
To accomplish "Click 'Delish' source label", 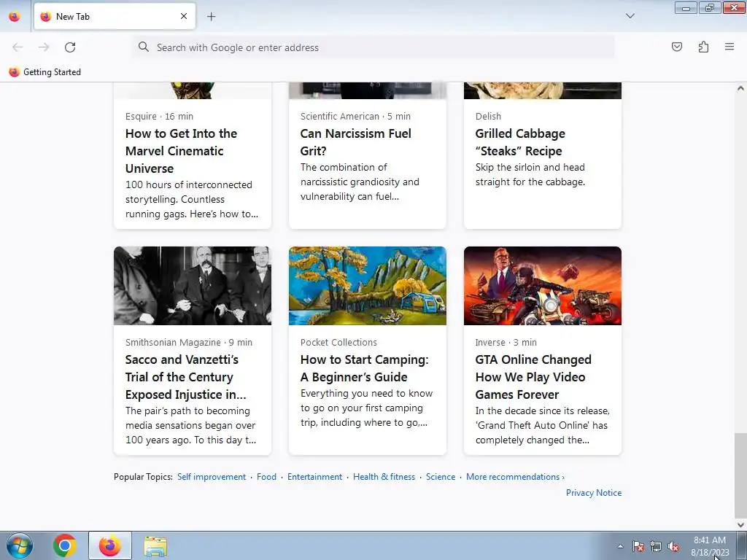I will tap(488, 116).
